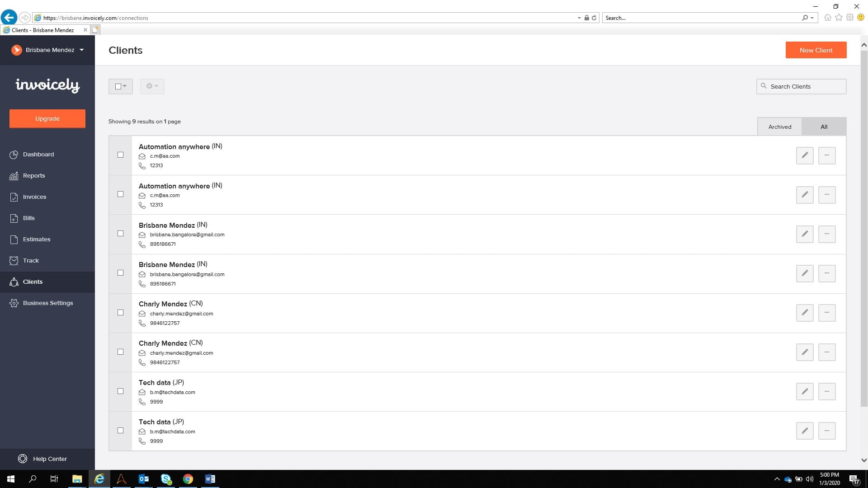Screen dimensions: 868x488
Task: Click pencil icon for second Brisbane Mendez client
Action: coord(805,273)
